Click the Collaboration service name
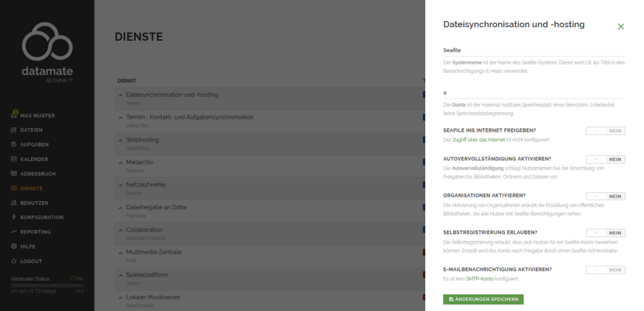Viewport: 644px width, 311px height. (144, 230)
